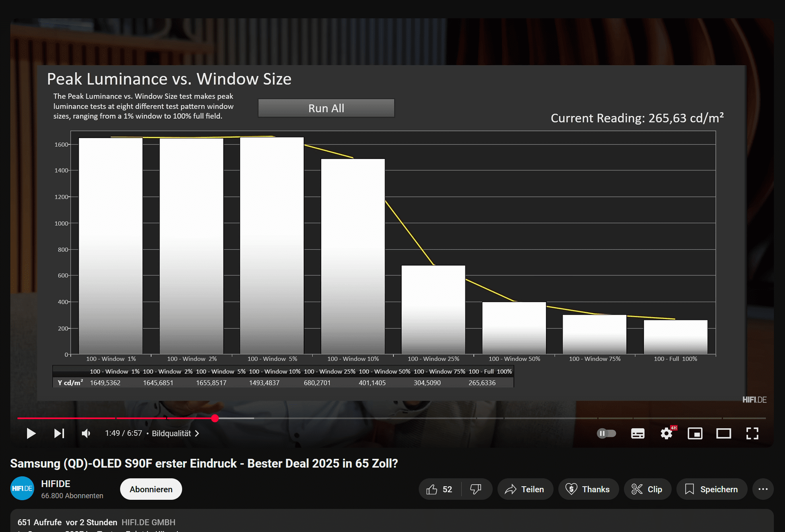Image resolution: width=785 pixels, height=532 pixels.
Task: Open the settings gear menu
Action: [x=666, y=433]
